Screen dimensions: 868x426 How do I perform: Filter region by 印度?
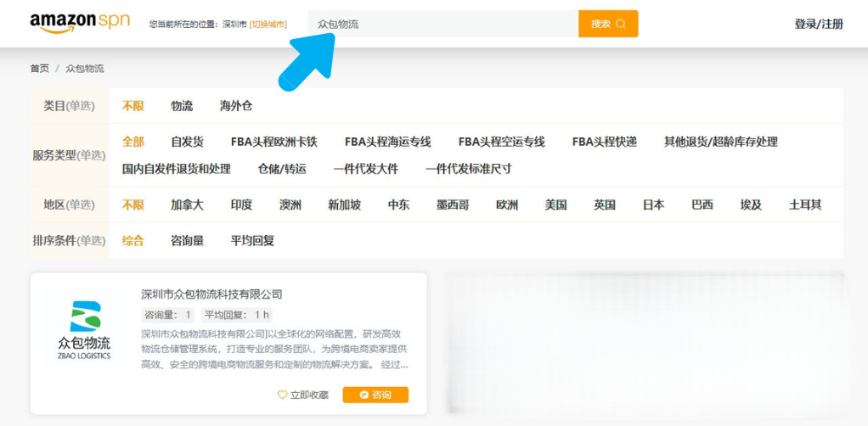click(241, 205)
